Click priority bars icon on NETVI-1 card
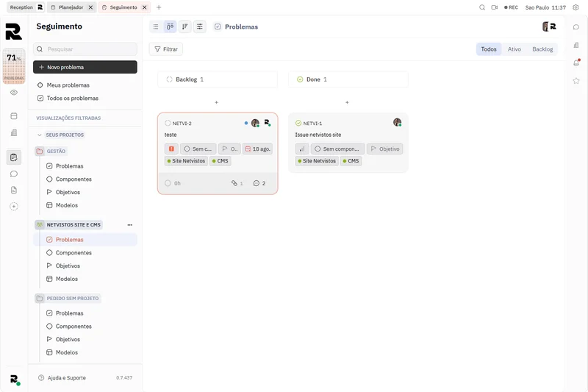This screenshot has height=392, width=588. 302,149
